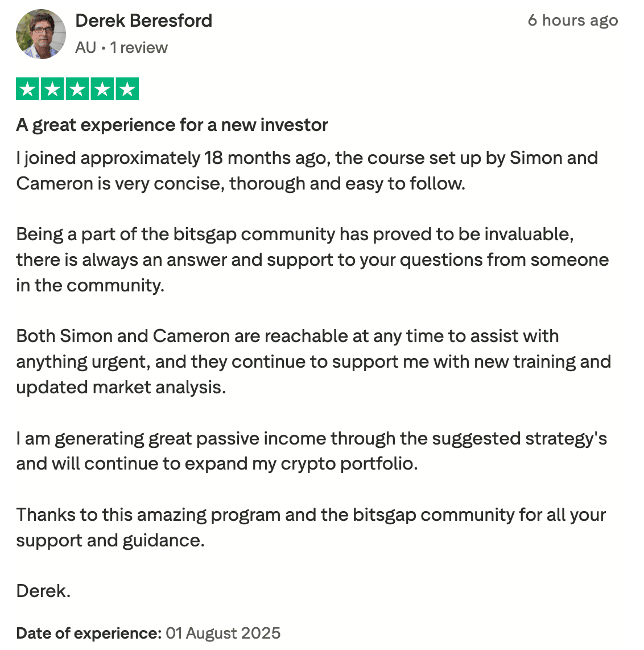644x650 pixels.
Task: Click the '1 review' count
Action: pyautogui.click(x=139, y=48)
